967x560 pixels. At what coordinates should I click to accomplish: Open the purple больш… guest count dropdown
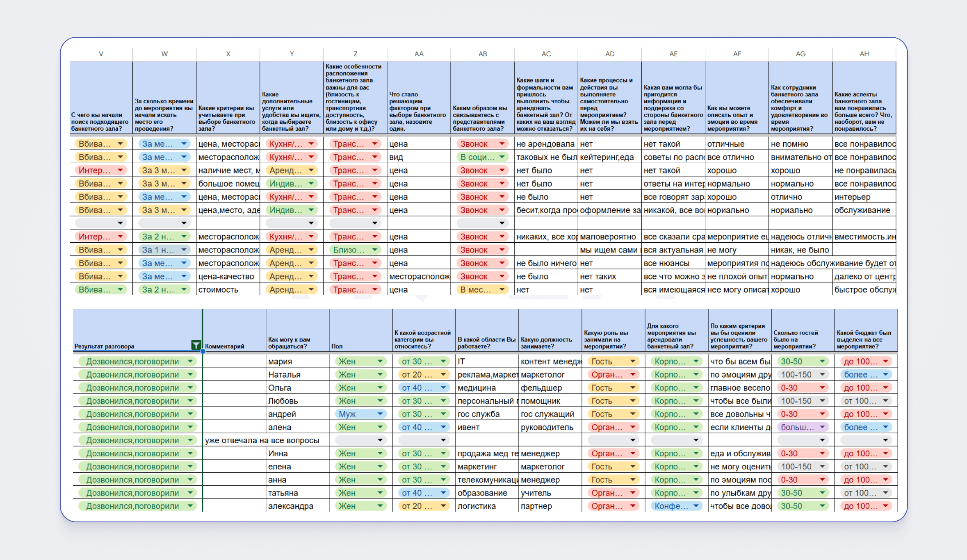tap(822, 427)
